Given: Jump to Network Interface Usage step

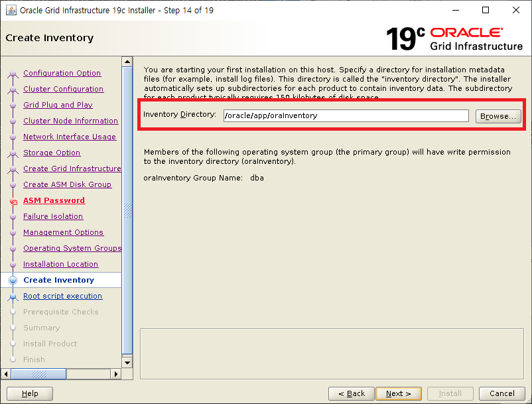Looking at the screenshot, I should click(70, 137).
